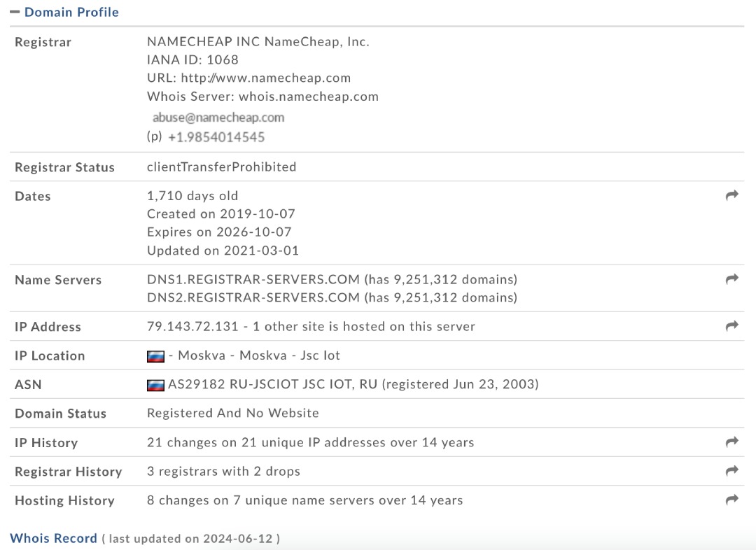Click share arrow in IP Address row
Viewport: 756px width, 550px height.
click(732, 326)
